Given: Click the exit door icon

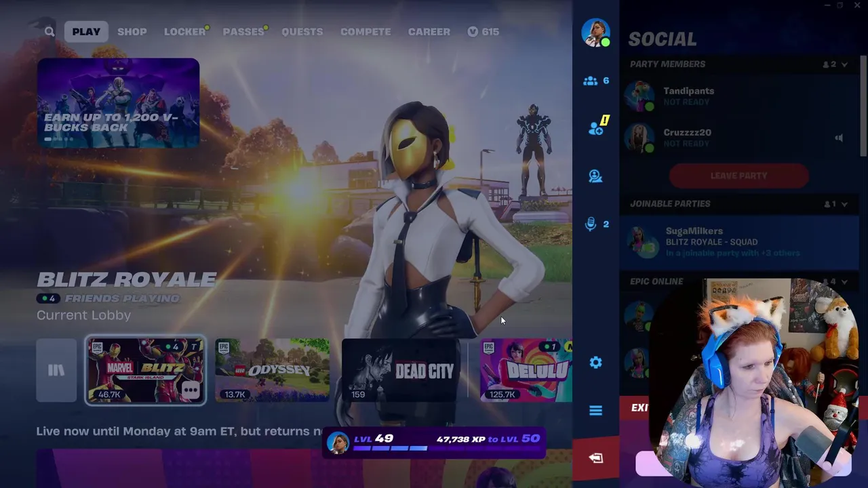Looking at the screenshot, I should 595,458.
